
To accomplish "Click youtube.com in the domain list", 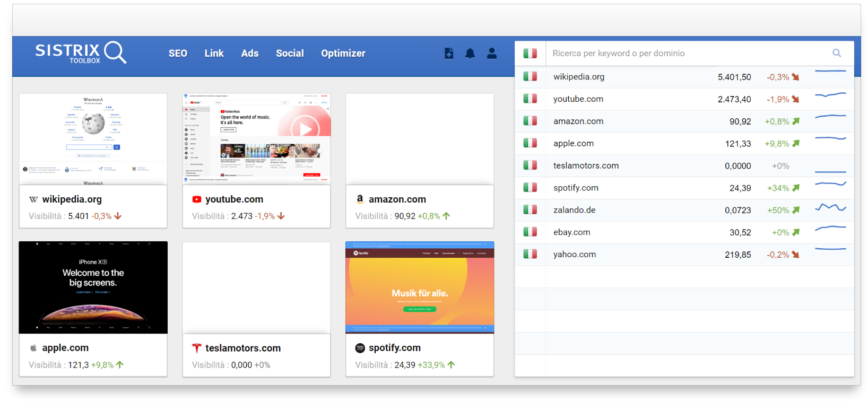I will [x=578, y=99].
